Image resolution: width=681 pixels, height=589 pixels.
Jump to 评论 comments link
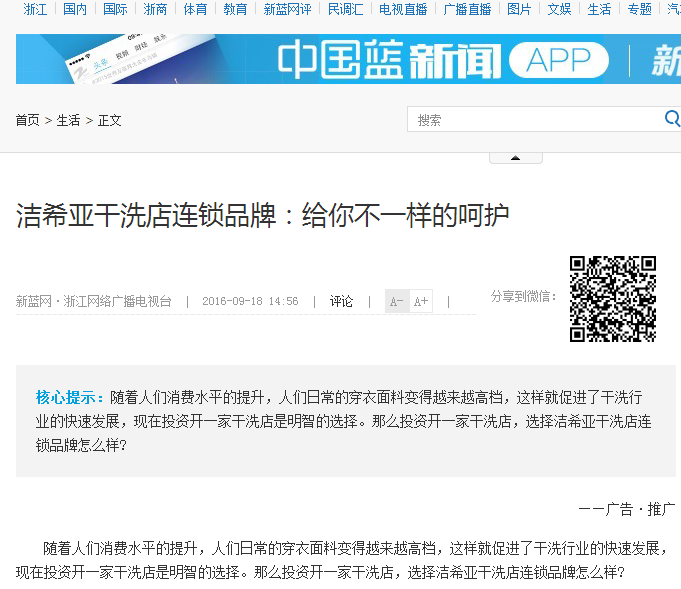342,301
